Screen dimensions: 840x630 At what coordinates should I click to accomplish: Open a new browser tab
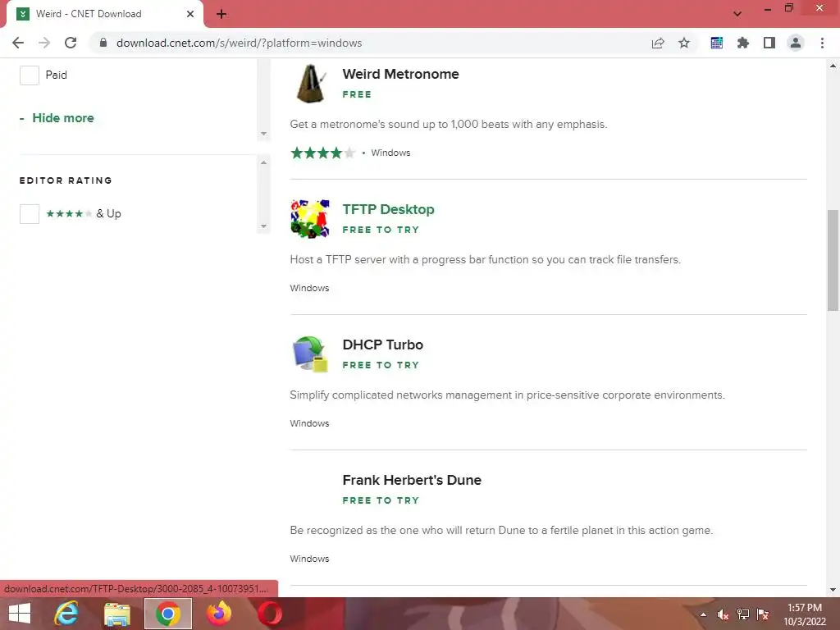[221, 14]
